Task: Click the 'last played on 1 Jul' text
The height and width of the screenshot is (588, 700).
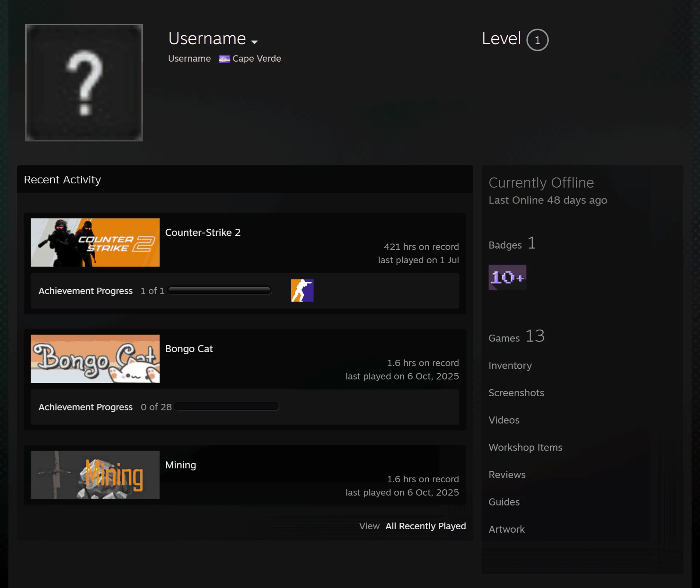Action: pos(418,260)
